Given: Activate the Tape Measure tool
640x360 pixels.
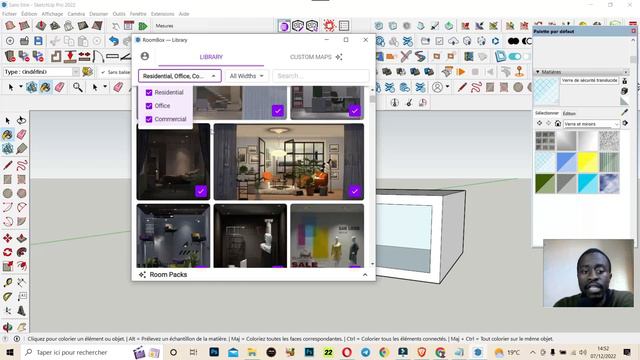Looking at the screenshot, I should 7,282.
